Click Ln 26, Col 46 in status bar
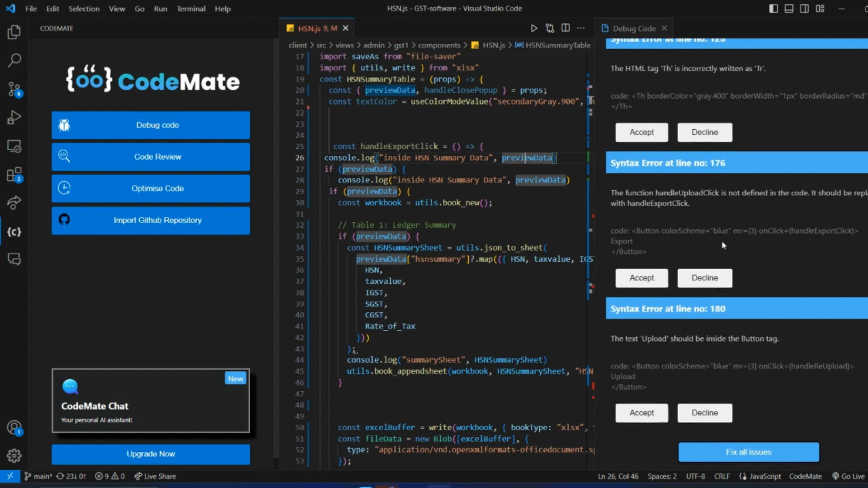868x488 pixels. pyautogui.click(x=618, y=476)
